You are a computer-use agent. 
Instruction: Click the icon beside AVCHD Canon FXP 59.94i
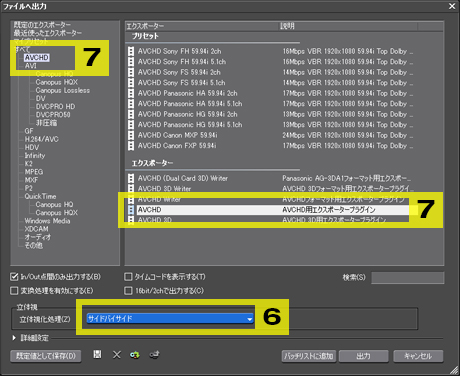131,146
